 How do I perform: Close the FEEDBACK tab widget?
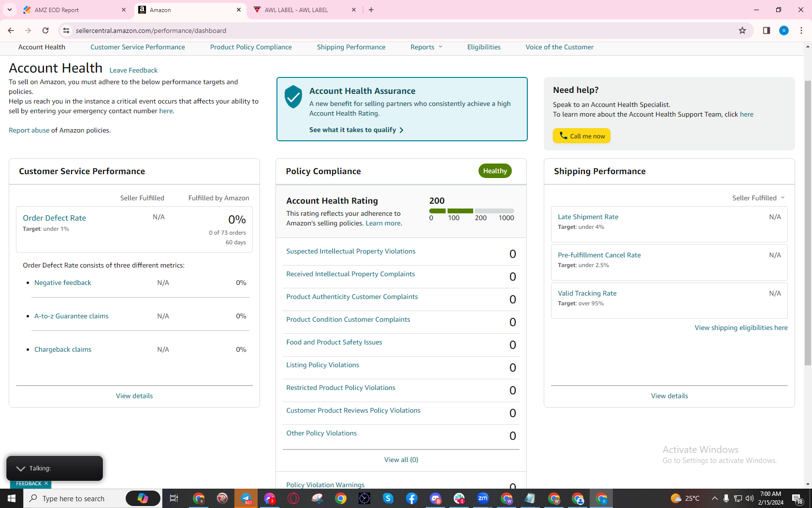pos(46,483)
